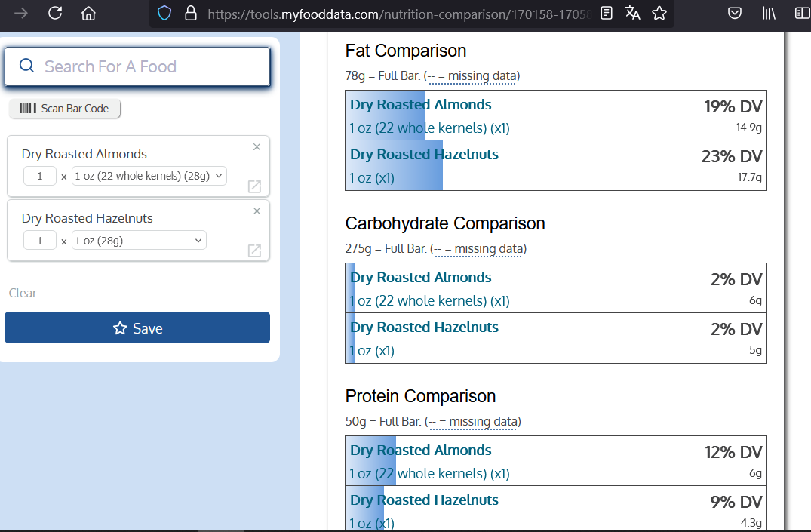Open Reader View icon in address bar
The width and height of the screenshot is (811, 532).
click(x=607, y=13)
